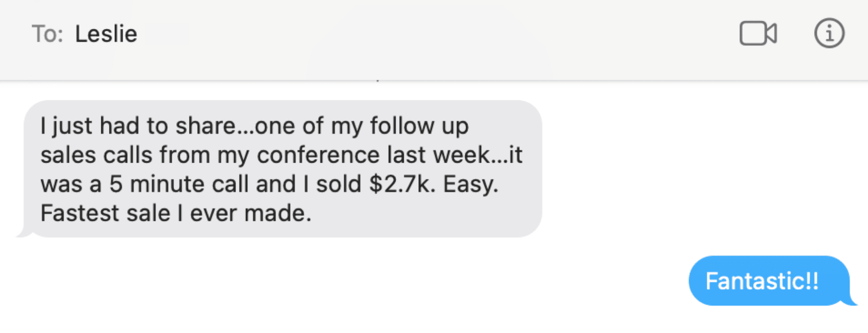Click the word "conference" in Leslie's message

pyautogui.click(x=318, y=155)
